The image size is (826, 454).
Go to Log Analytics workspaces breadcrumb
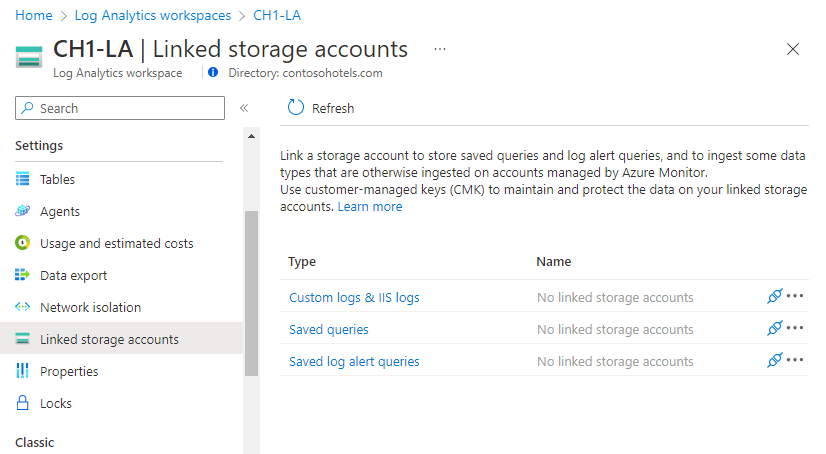tap(153, 15)
